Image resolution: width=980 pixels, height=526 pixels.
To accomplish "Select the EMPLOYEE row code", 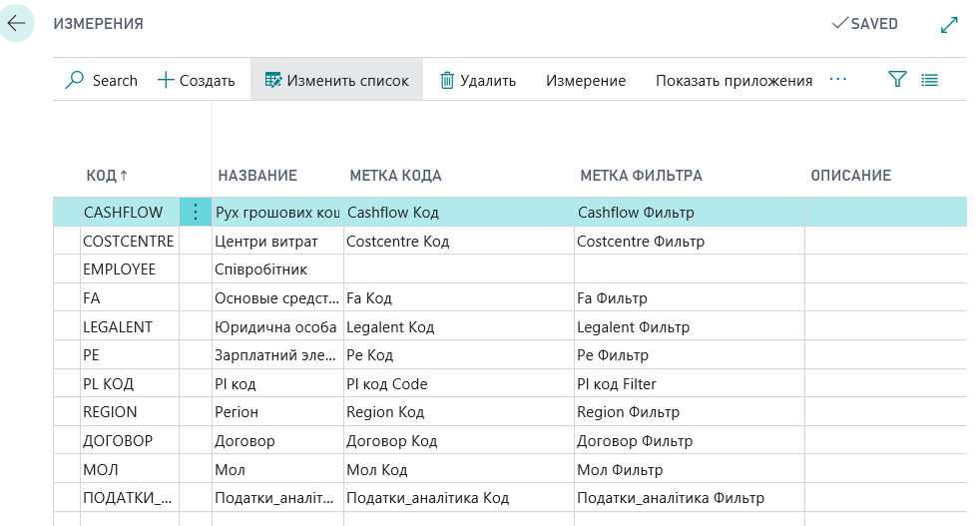I will click(120, 269).
